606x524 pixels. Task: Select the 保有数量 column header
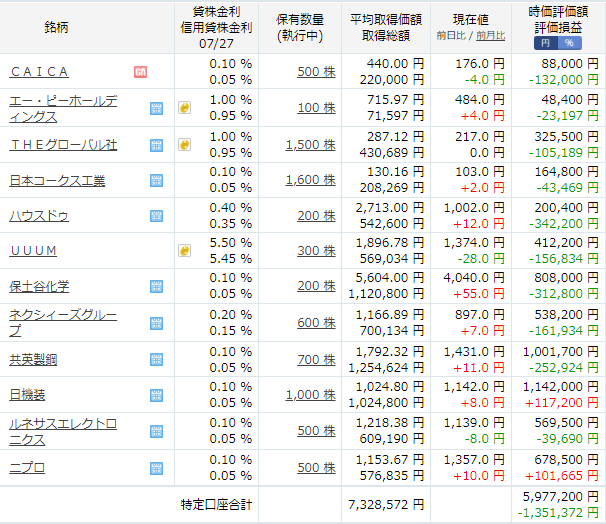point(300,20)
